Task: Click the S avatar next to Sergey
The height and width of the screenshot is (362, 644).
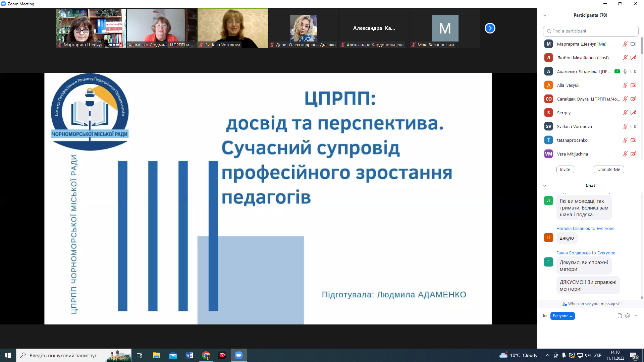Action: click(549, 113)
